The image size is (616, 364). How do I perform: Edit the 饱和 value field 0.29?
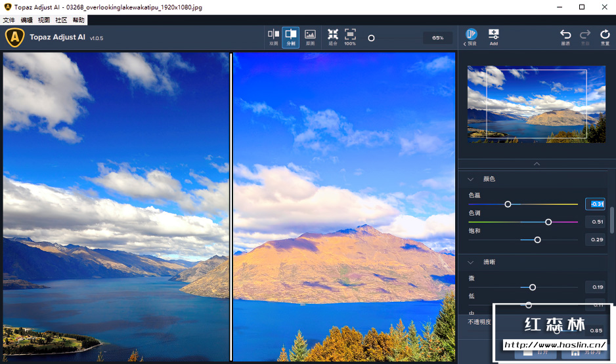[595, 239]
